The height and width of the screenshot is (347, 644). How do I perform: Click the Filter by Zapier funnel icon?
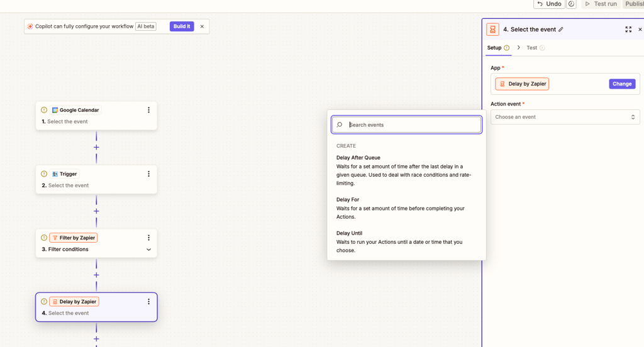[55, 238]
